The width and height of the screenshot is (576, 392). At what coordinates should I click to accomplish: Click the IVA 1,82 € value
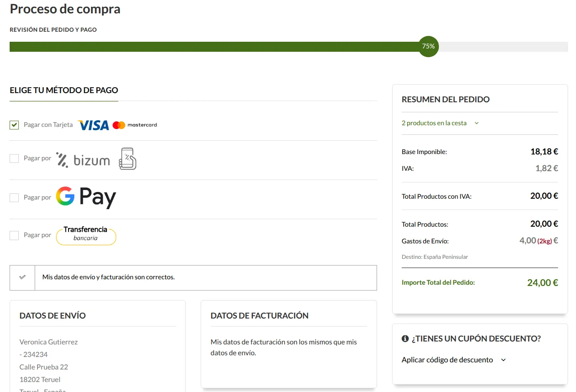coord(547,168)
